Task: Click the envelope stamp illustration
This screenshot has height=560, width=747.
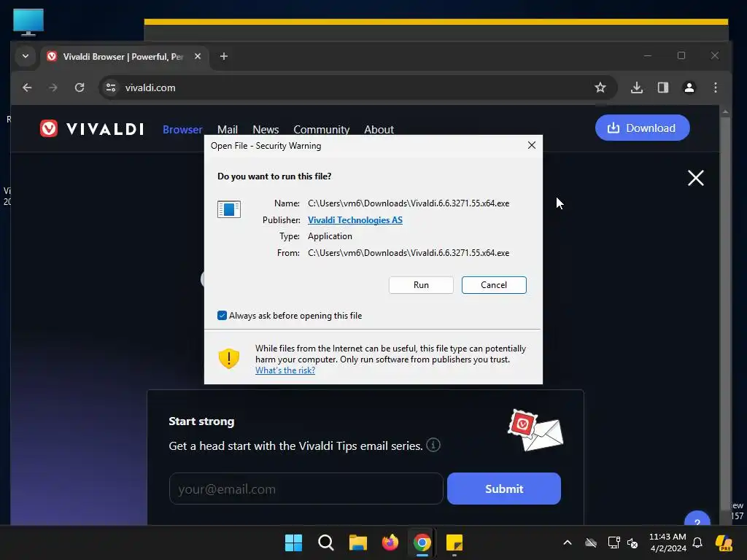Action: point(535,430)
